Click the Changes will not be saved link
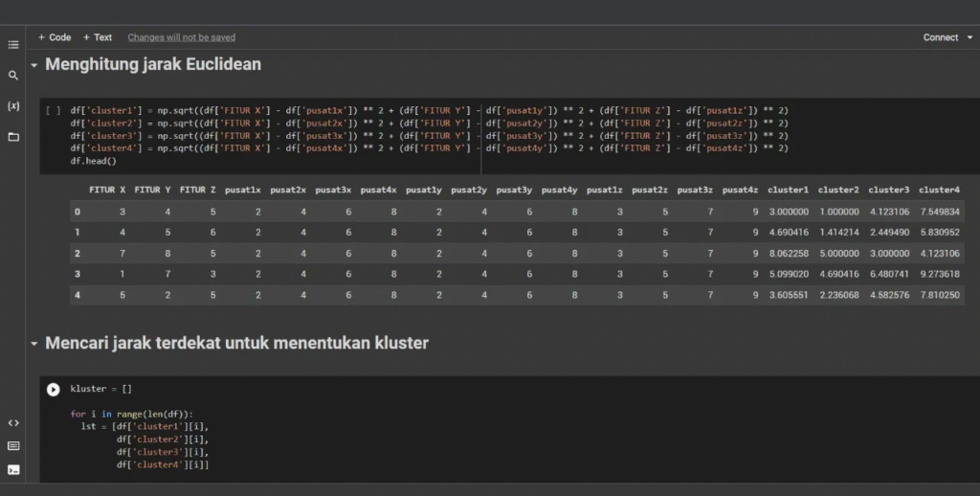 click(181, 37)
